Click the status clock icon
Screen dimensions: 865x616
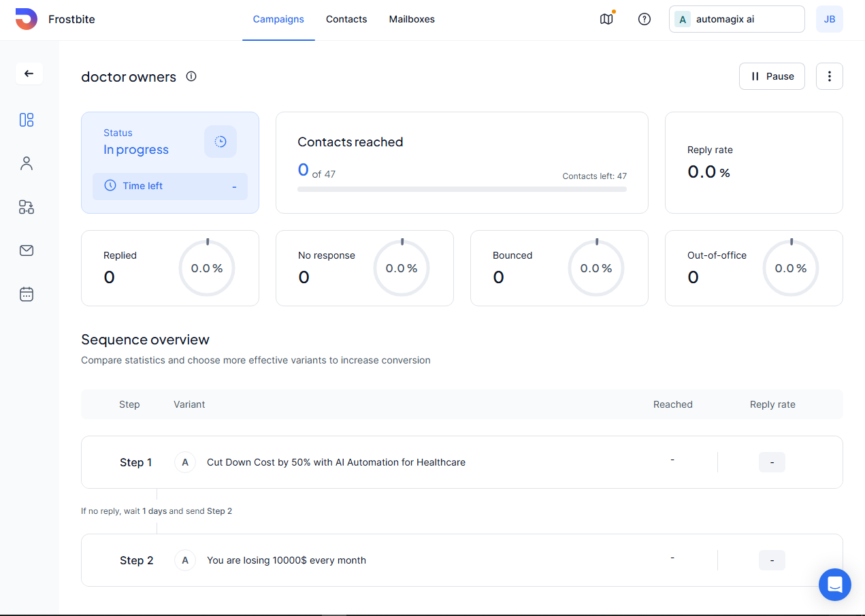tap(221, 142)
